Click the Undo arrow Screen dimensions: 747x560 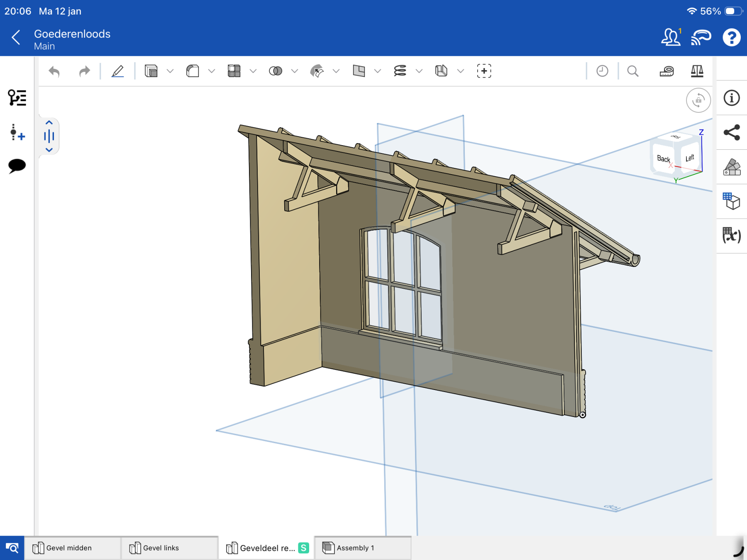(x=54, y=71)
